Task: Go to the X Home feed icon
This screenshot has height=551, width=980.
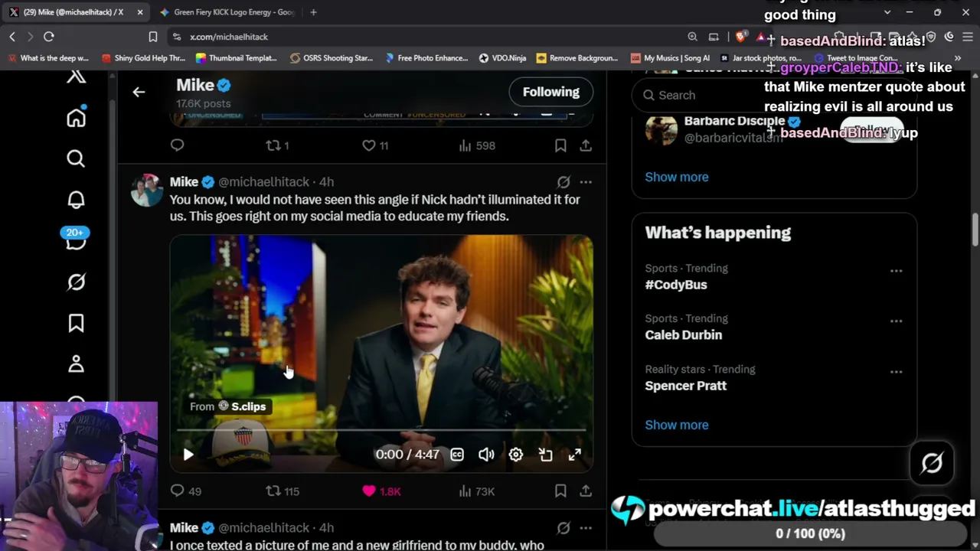Action: coord(76,117)
